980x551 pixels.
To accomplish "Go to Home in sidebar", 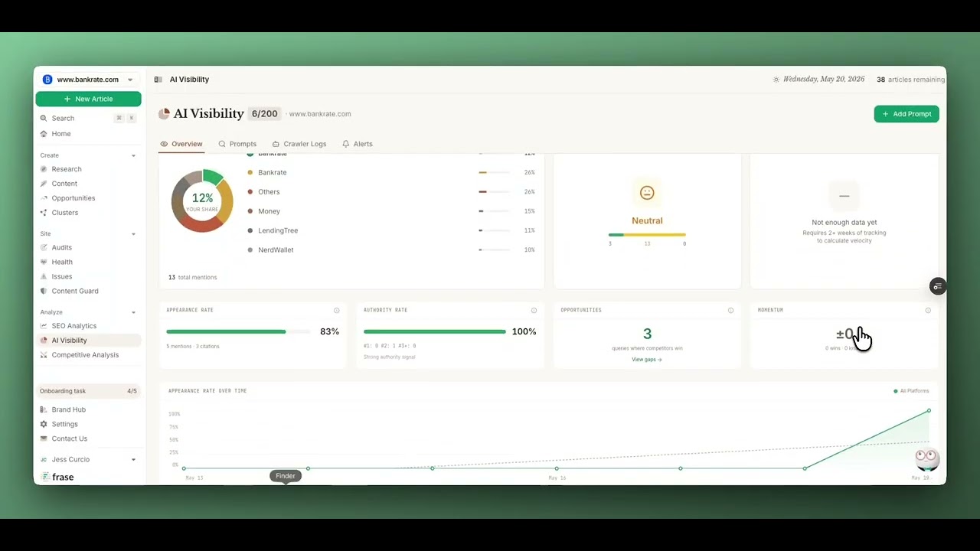I will click(61, 134).
